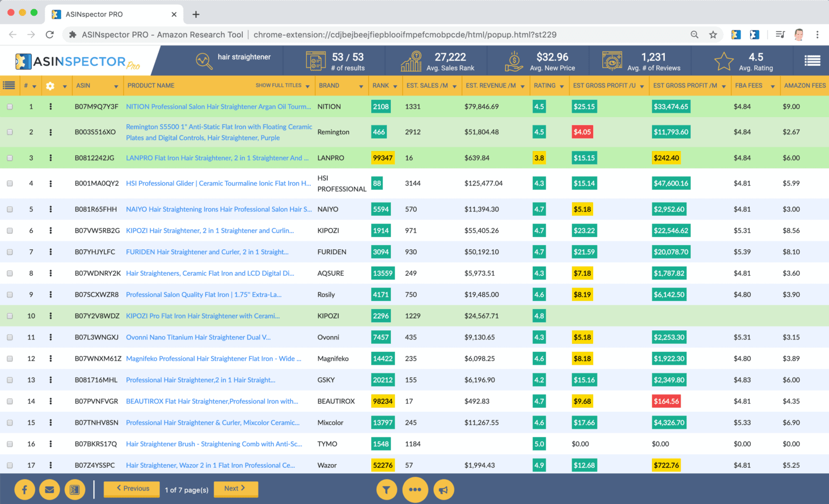The height and width of the screenshot is (504, 829).
Task: Click the Avg. Rating star icon
Action: [724, 61]
